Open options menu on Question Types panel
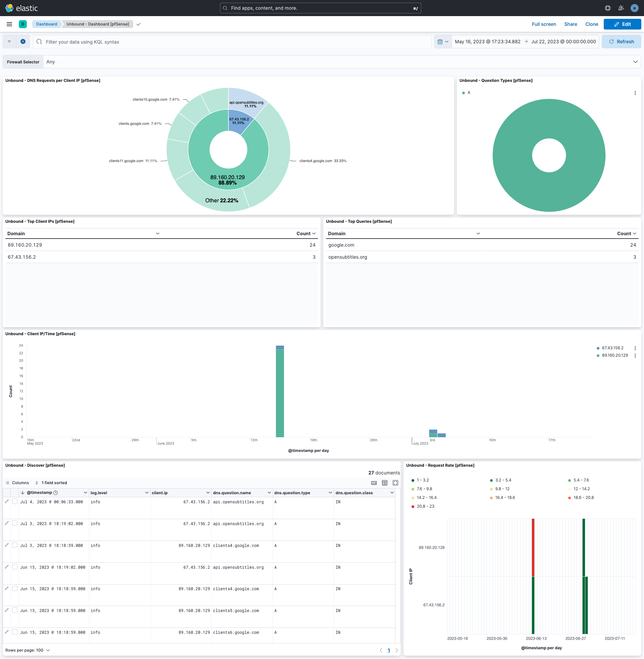644x659 pixels. 636,93
